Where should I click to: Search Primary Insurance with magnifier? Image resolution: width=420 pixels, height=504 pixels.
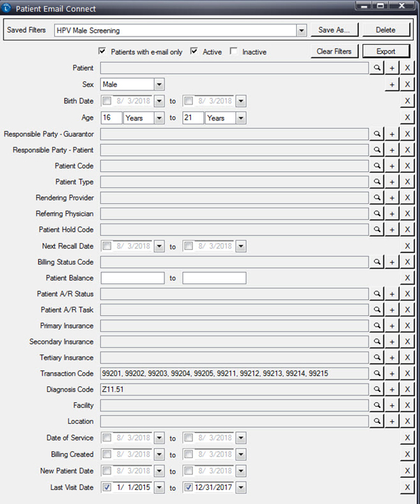[x=377, y=326]
